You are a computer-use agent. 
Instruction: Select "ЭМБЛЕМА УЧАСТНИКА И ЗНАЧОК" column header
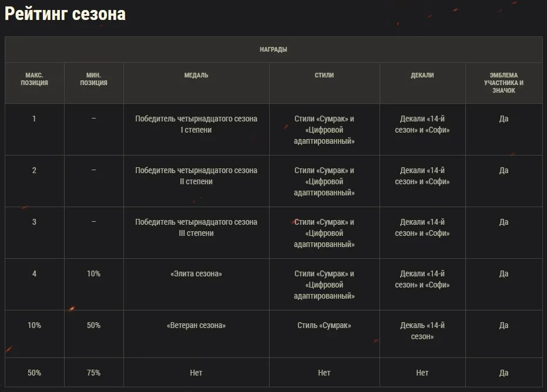coord(504,83)
